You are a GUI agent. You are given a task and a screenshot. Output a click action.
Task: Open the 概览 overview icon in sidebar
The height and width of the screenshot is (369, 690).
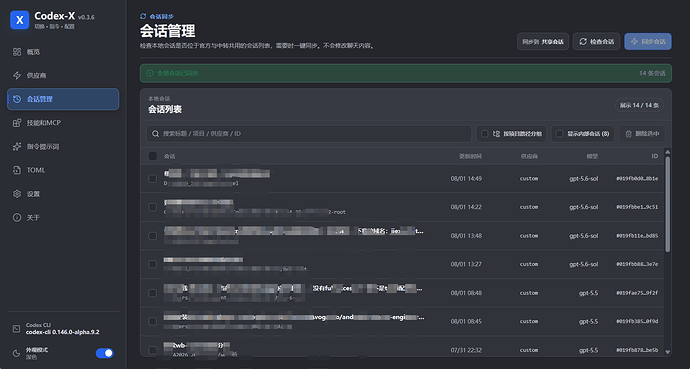point(17,52)
